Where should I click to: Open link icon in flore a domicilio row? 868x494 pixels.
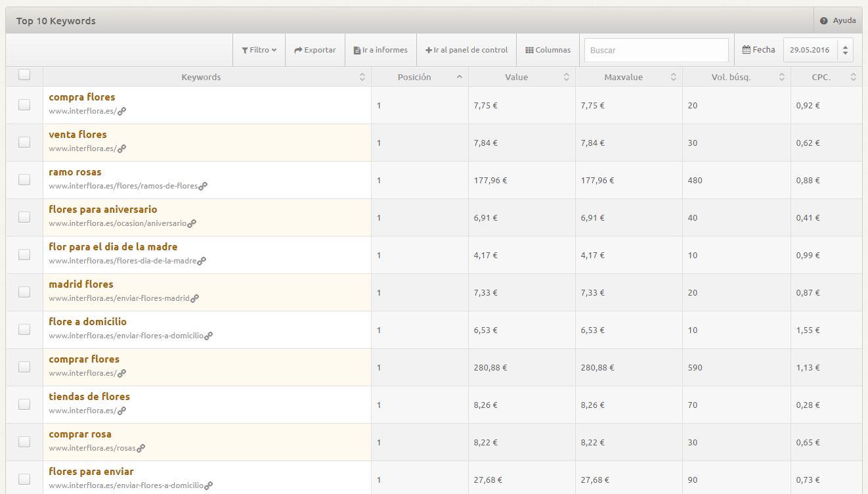208,336
